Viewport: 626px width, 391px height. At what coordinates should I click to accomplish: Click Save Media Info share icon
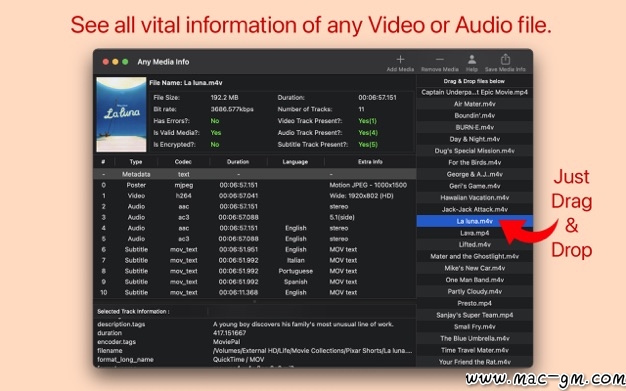(505, 60)
